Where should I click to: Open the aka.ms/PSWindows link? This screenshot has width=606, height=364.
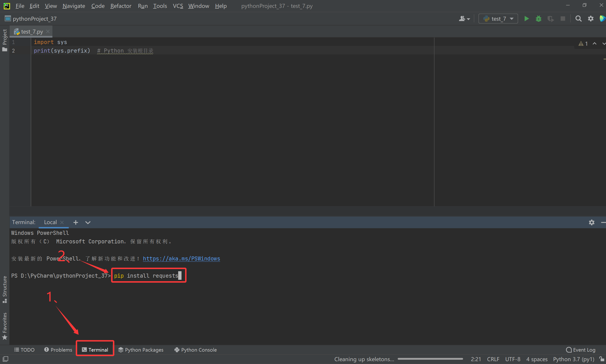coord(181,259)
